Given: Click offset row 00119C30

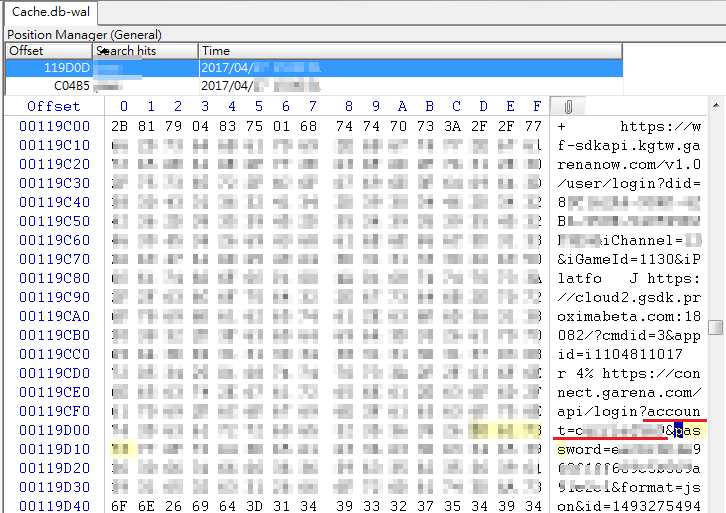Looking at the screenshot, I should [55, 183].
